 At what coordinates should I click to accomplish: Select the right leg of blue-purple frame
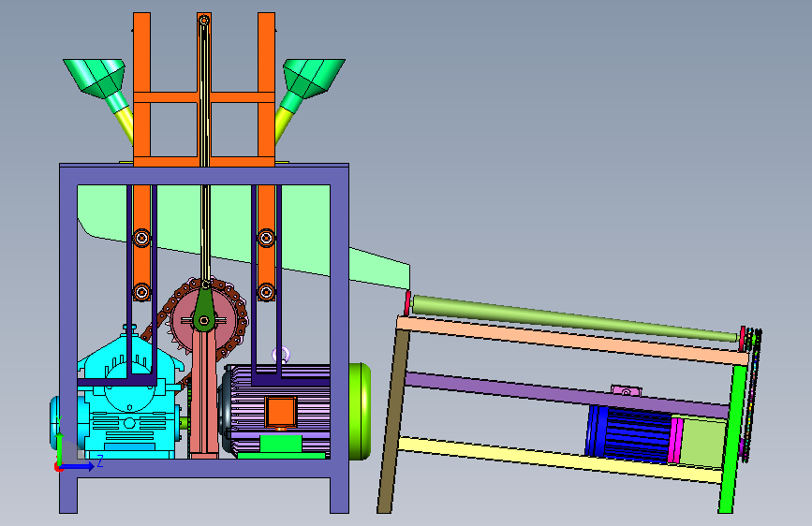click(x=339, y=339)
